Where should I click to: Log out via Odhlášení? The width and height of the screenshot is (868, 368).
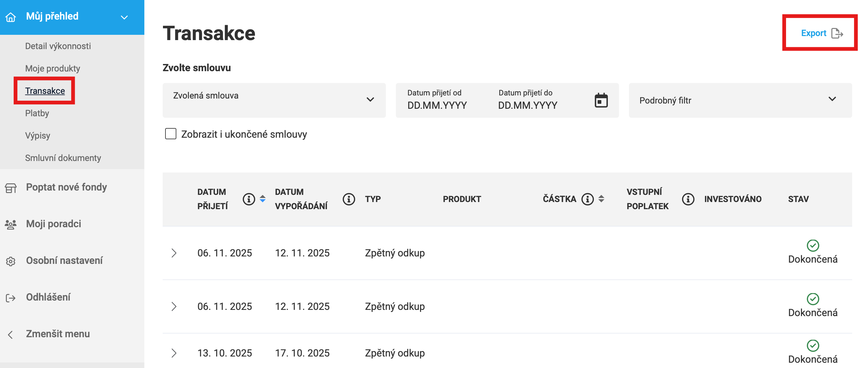pyautogui.click(x=48, y=297)
